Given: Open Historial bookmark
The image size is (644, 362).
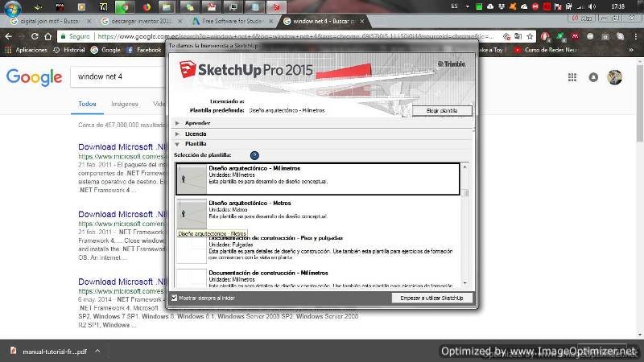Looking at the screenshot, I should tap(69, 50).
